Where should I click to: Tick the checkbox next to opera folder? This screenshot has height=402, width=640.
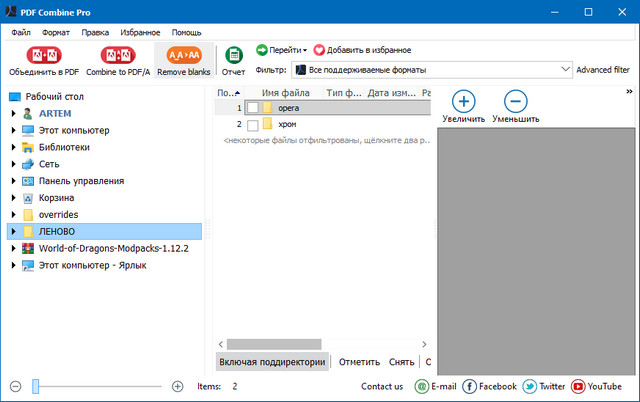(253, 108)
